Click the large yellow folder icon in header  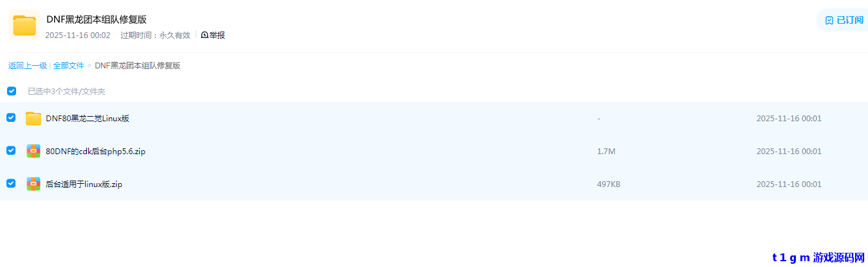(x=24, y=26)
